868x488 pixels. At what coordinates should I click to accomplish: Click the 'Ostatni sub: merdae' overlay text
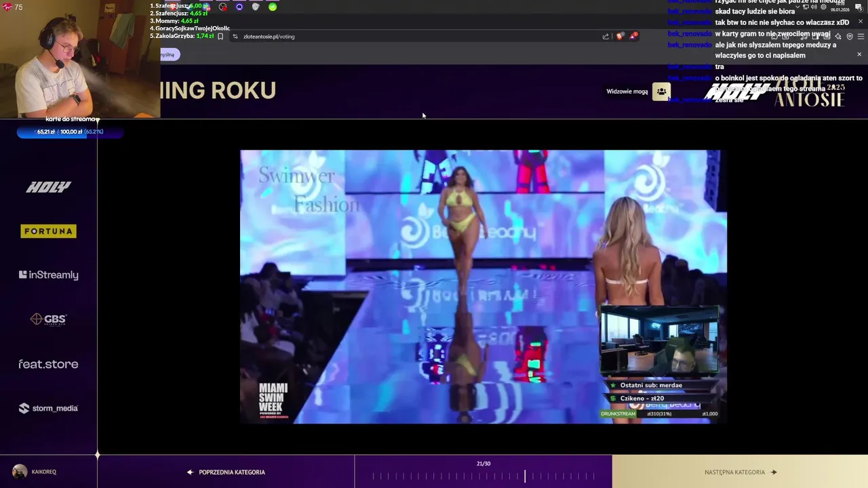coord(650,385)
